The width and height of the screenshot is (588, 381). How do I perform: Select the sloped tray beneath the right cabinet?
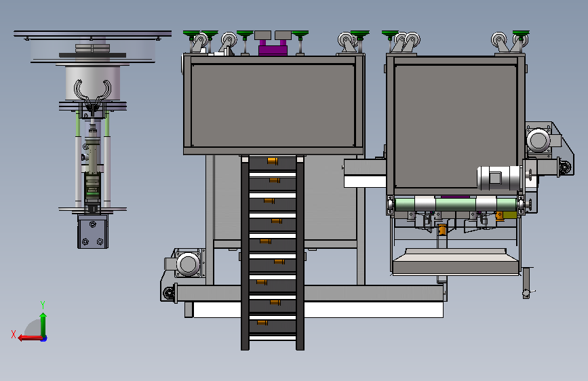[456, 261]
